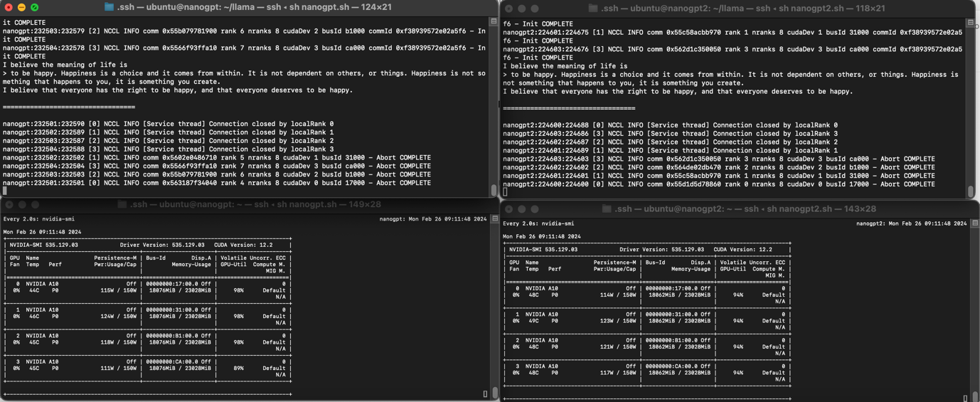Click '123W / 150W' power value for nanogpt2 GPU 1
Image resolution: width=980 pixels, height=402 pixels.
tap(618, 321)
